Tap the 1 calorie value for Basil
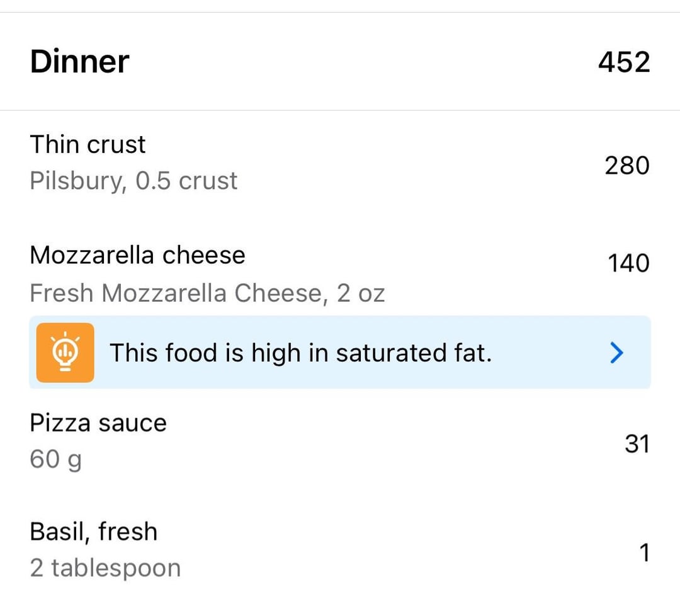The image size is (680, 616). [645, 552]
